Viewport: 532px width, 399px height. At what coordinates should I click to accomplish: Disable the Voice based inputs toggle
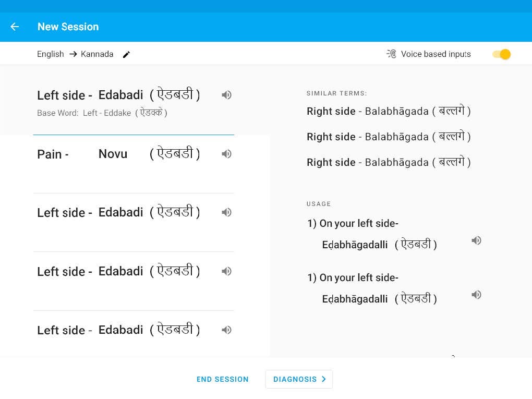pyautogui.click(x=500, y=54)
